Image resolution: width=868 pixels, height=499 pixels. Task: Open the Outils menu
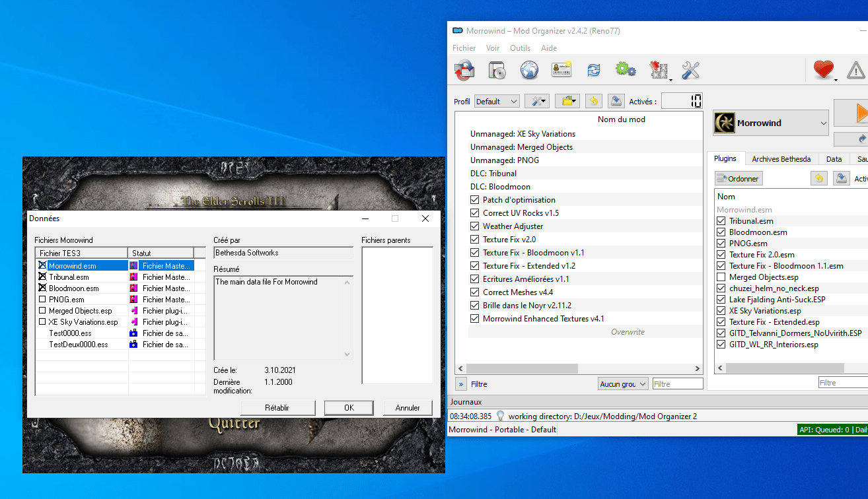coord(521,48)
